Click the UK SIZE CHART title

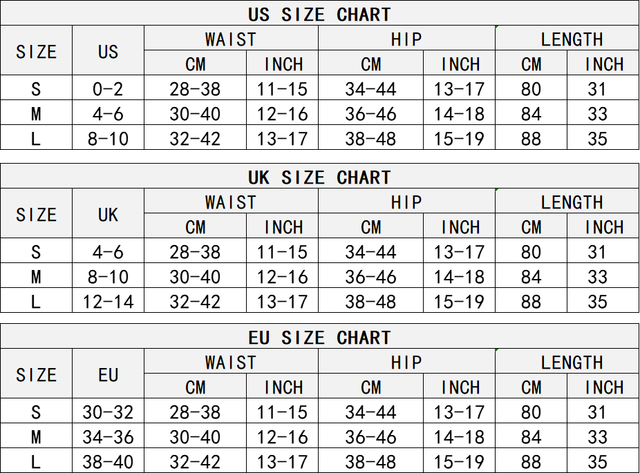point(319,177)
